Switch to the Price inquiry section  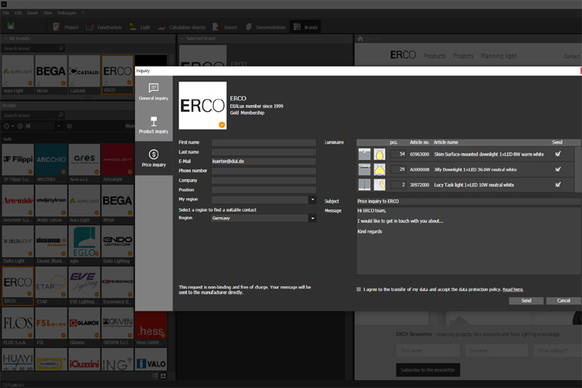pyautogui.click(x=154, y=158)
